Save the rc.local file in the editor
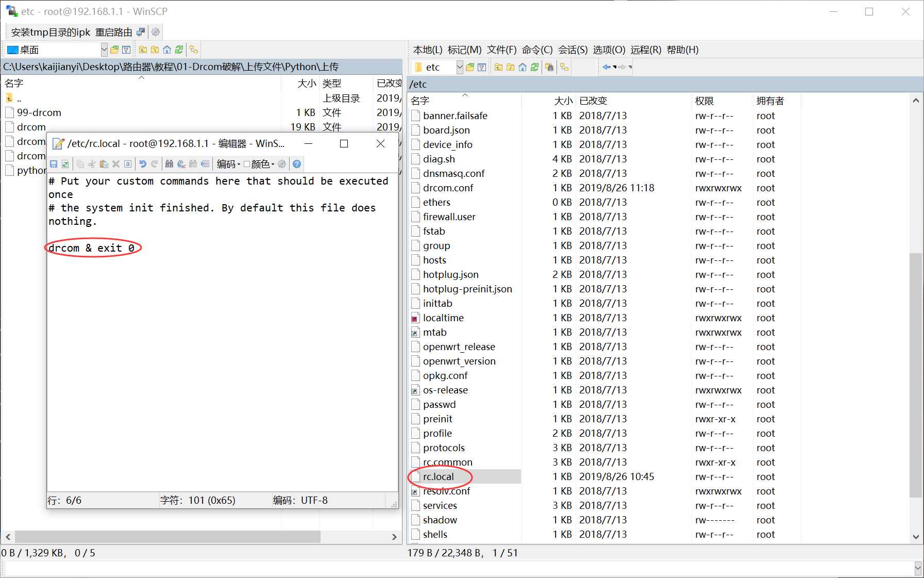The height and width of the screenshot is (578, 924). click(x=54, y=164)
